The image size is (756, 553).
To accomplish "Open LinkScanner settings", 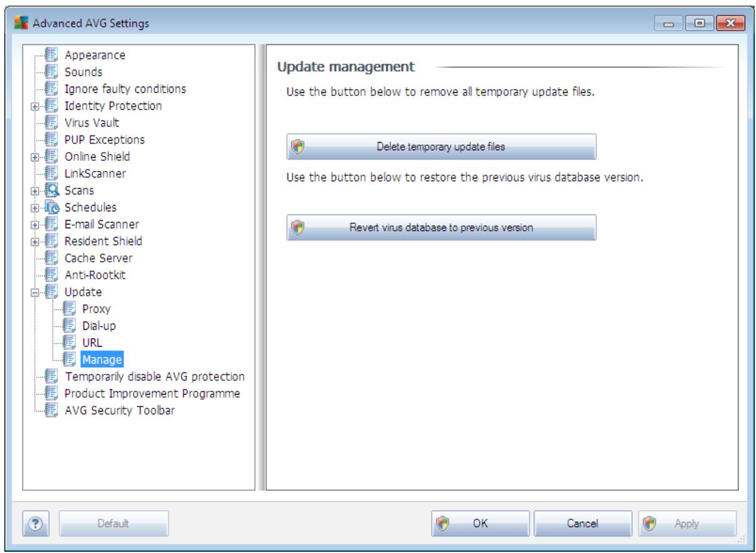I will [95, 174].
